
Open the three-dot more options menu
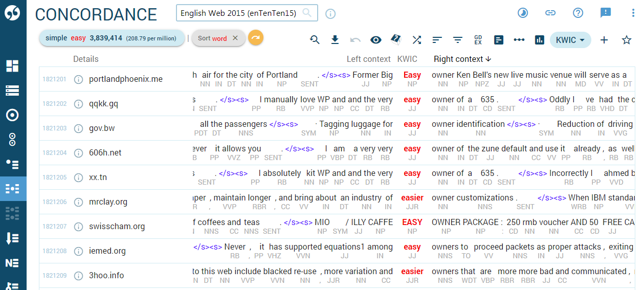point(633,13)
